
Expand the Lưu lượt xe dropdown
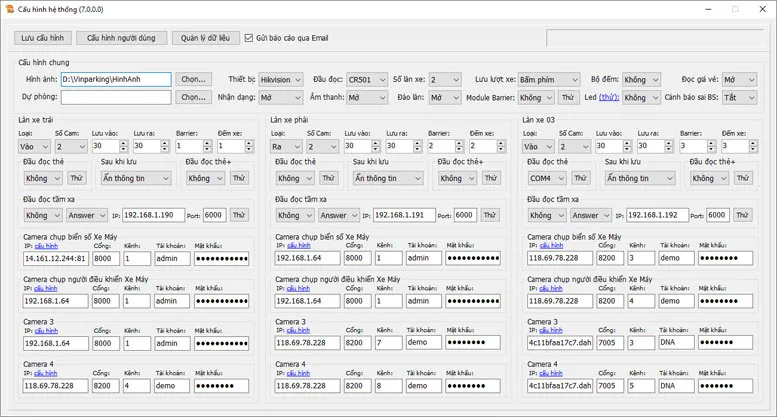(548, 79)
